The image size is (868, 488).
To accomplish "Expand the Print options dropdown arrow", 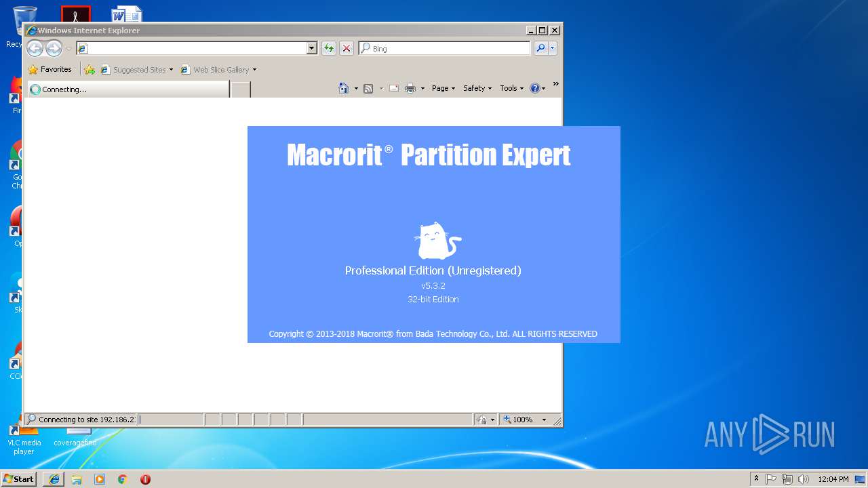I will (422, 88).
